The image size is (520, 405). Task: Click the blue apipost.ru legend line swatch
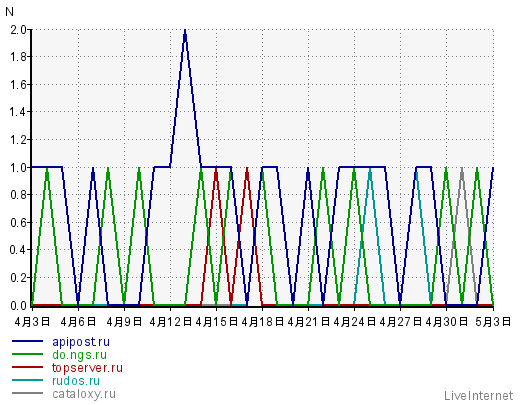(27, 341)
